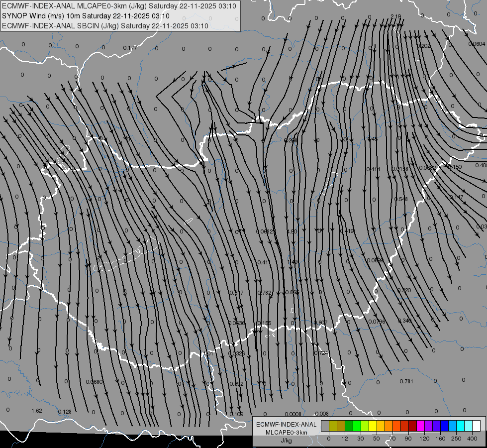Click the 0.147 value on the map
This screenshot has width=487, height=448.
[x=456, y=198]
